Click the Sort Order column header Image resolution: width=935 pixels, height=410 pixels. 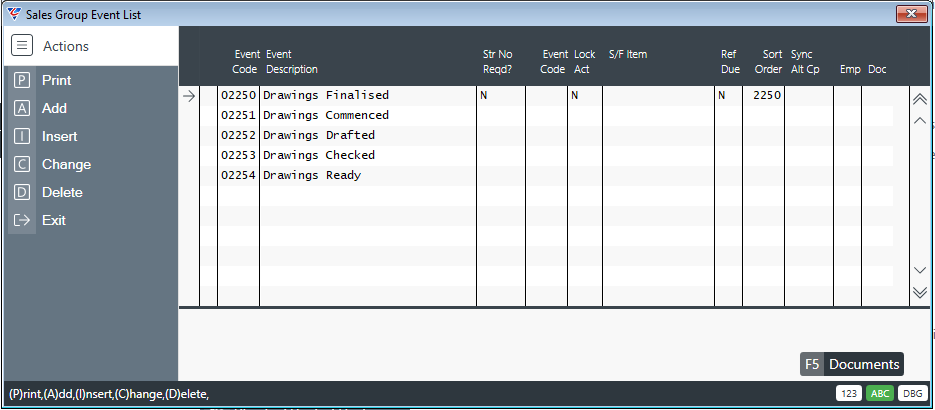[x=768, y=62]
